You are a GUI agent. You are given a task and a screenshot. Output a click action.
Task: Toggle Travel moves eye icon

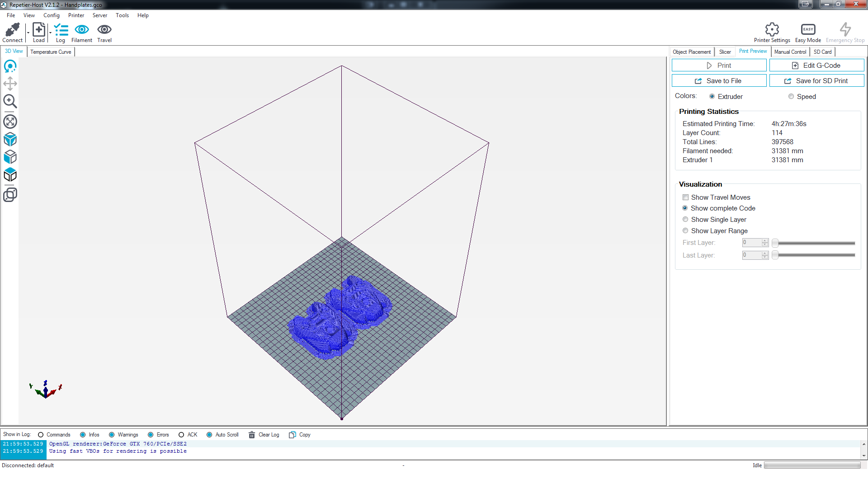point(104,30)
